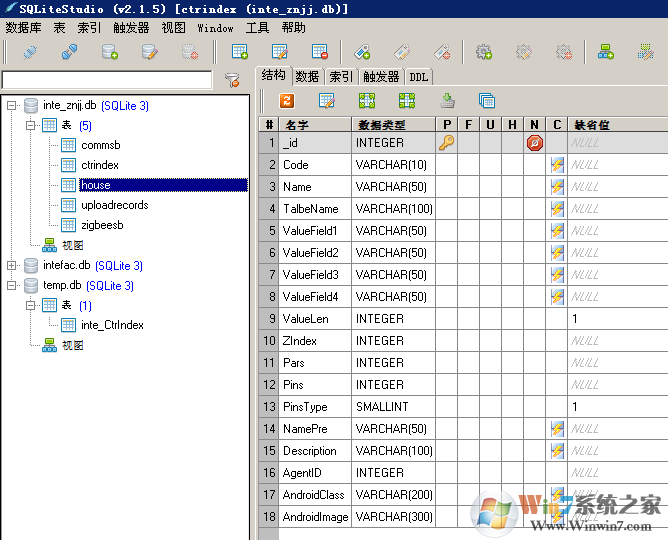668x540 pixels.
Task: Click the filter funnel icon beside search box
Action: pyautogui.click(x=231, y=80)
